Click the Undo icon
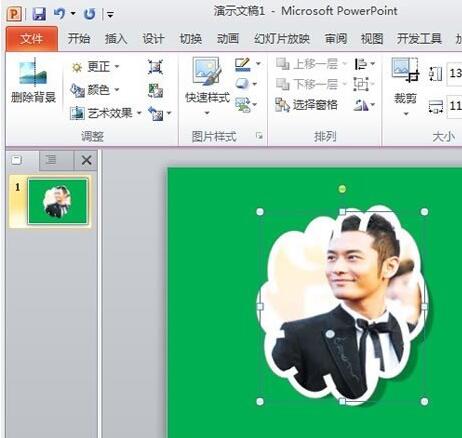462x438 pixels. coord(59,14)
